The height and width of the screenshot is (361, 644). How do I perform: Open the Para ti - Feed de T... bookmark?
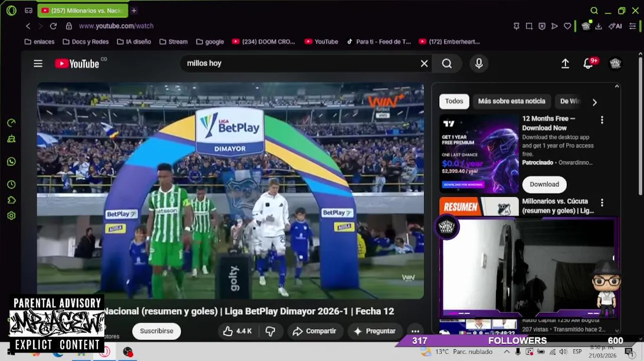pyautogui.click(x=379, y=42)
